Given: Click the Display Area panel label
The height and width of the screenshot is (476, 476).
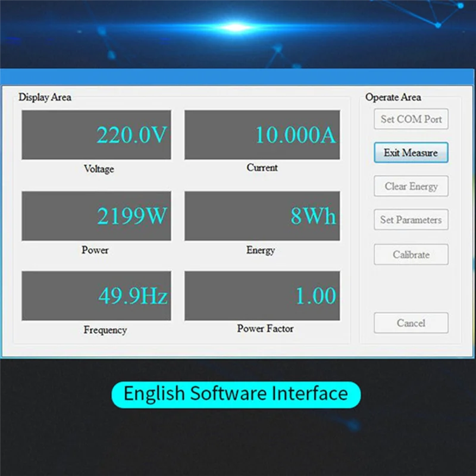Looking at the screenshot, I should tap(45, 98).
